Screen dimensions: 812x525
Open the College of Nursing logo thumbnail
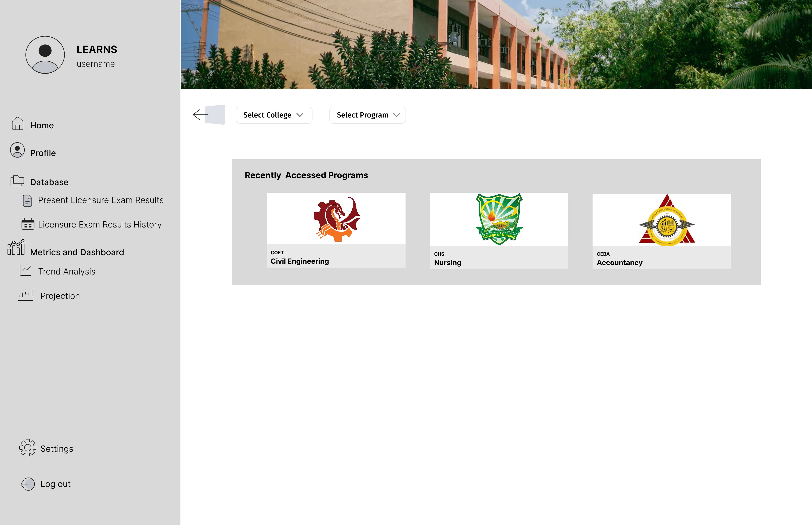[499, 219]
